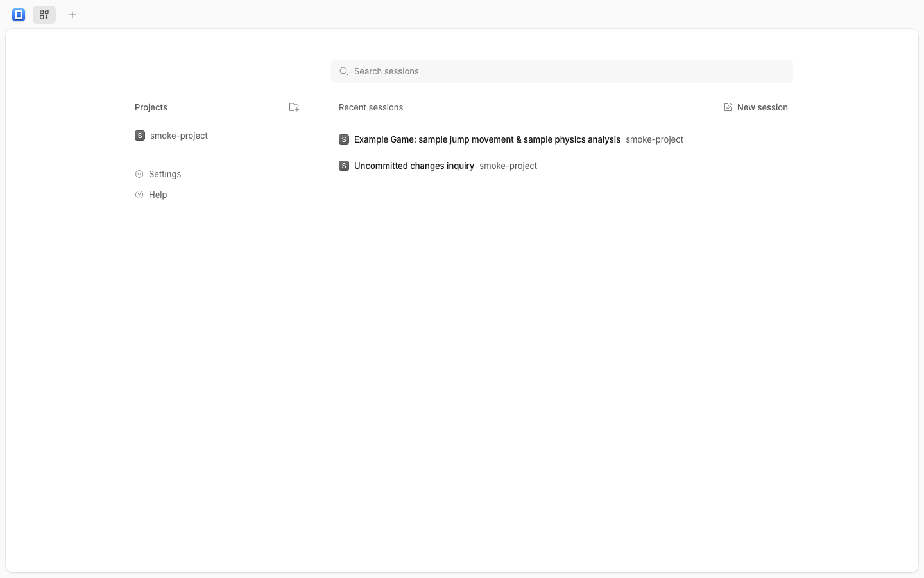
Task: Click the Settings hexagon icon
Action: click(x=139, y=174)
